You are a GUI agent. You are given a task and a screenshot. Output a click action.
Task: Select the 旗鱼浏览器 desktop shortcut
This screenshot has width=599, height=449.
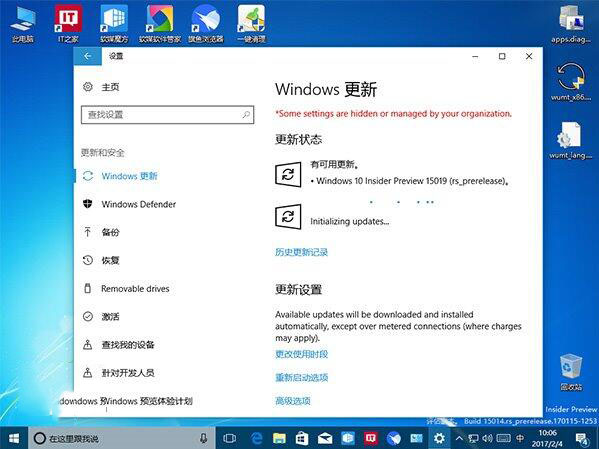[206, 24]
